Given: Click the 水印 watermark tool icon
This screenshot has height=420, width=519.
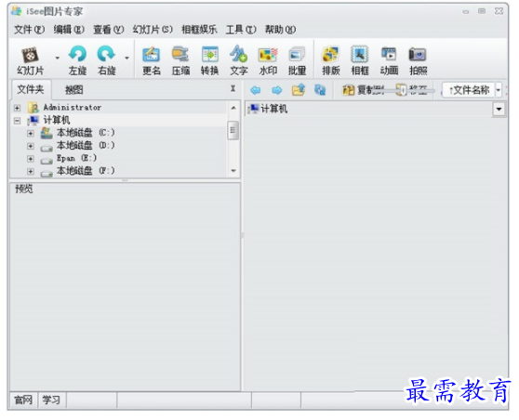Looking at the screenshot, I should (x=268, y=60).
